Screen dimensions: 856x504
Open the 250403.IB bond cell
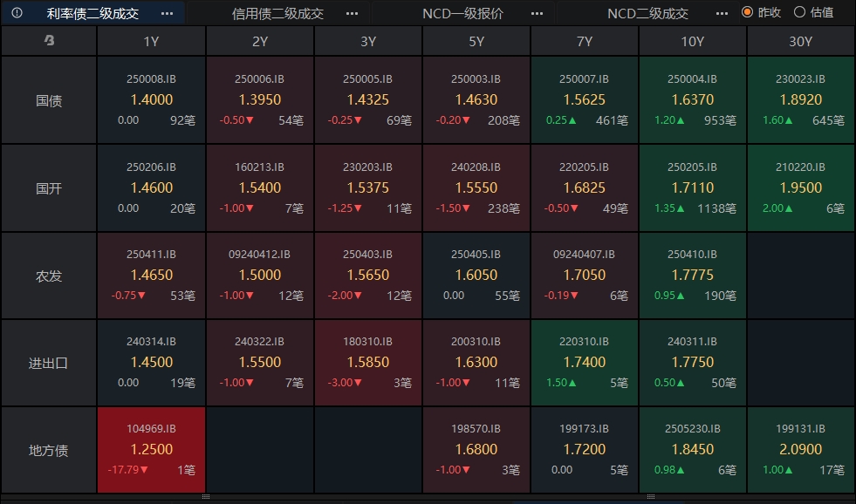(x=368, y=276)
